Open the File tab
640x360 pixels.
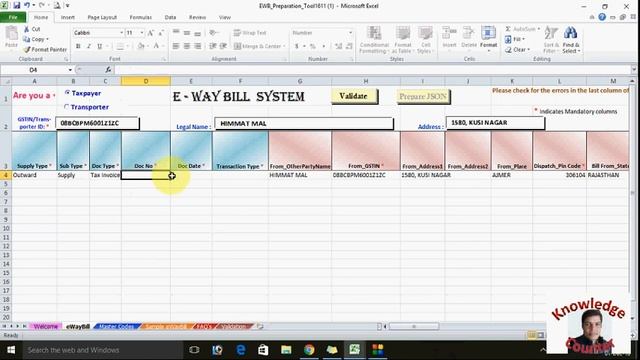tap(13, 17)
